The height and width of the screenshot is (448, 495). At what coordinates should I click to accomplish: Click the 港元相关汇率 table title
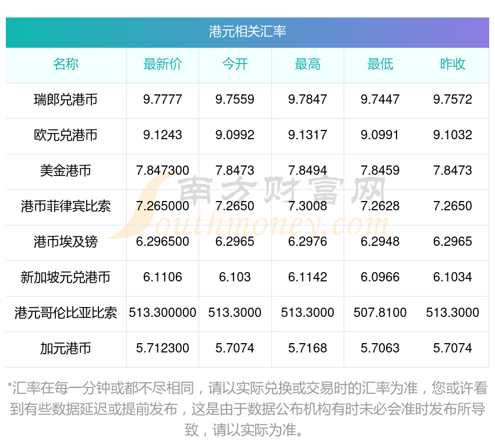pyautogui.click(x=247, y=32)
